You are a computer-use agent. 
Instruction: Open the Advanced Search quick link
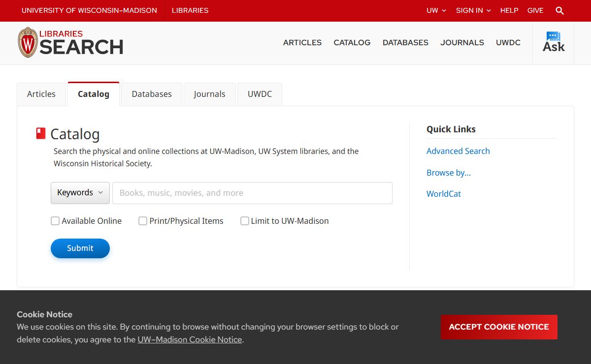(458, 151)
